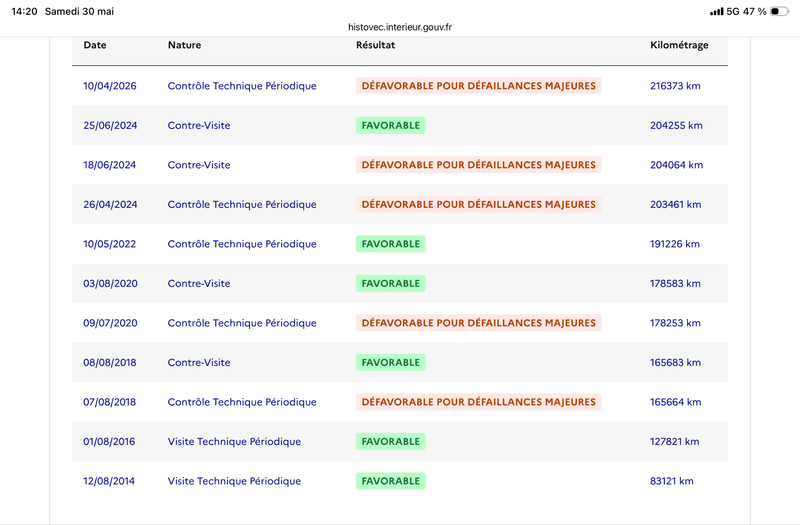Screen dimensions: 800x525
Task: Click the FAVORABLE badge for 03/08/2020
Action: pos(391,284)
